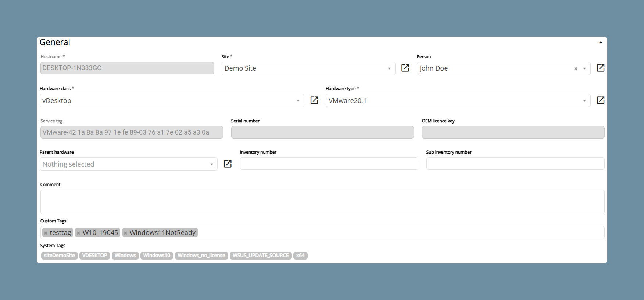Remove the Windows11NotReady custom tag
This screenshot has width=644, height=300.
(125, 233)
